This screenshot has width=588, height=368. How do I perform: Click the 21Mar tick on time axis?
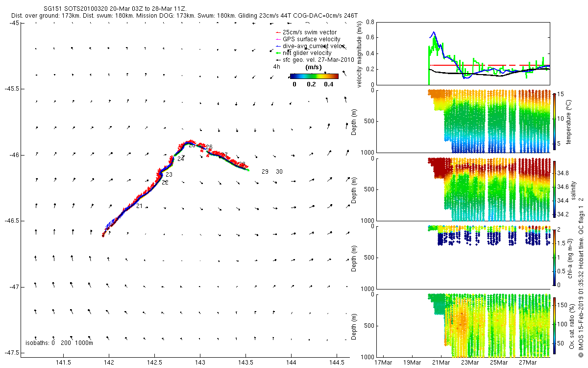(441, 363)
